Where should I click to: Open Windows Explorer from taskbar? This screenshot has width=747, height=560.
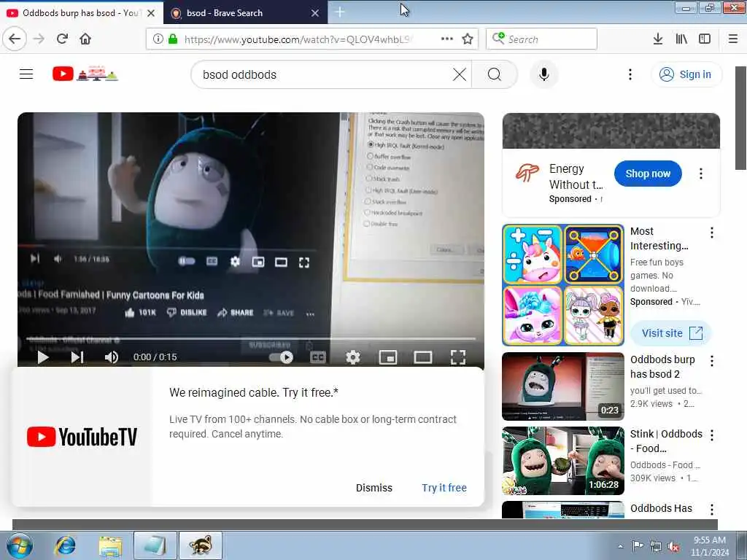tap(110, 545)
